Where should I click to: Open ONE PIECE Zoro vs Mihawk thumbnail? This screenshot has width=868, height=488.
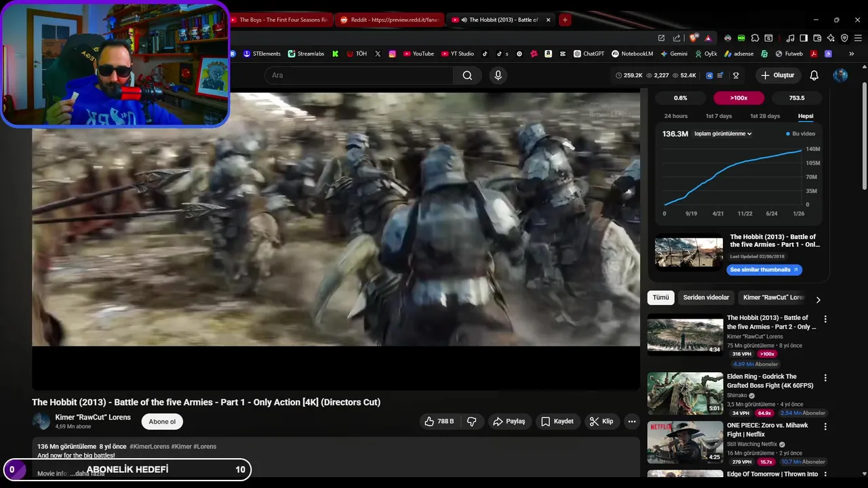[x=685, y=443]
